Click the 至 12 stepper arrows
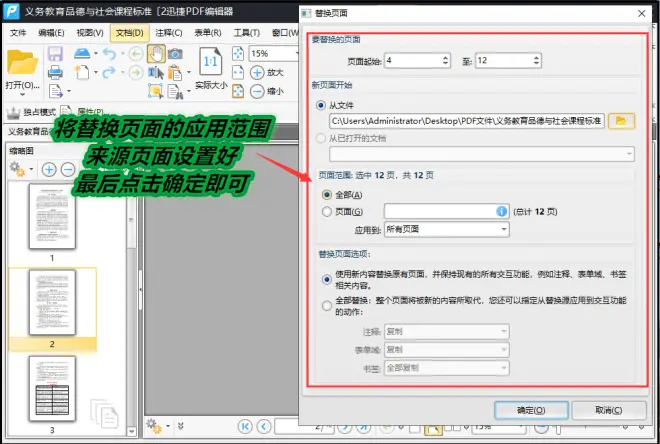Image resolution: width=660 pixels, height=444 pixels. [536, 61]
